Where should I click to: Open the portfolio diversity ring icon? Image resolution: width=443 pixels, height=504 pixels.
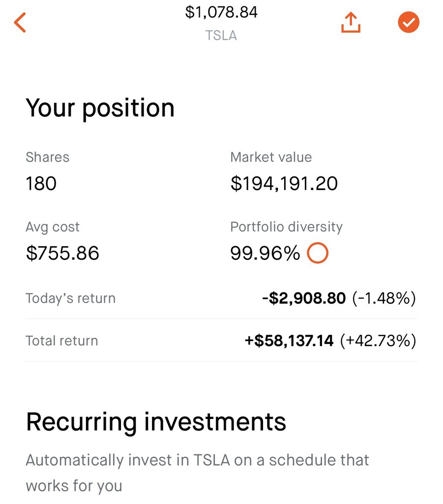[x=318, y=253]
